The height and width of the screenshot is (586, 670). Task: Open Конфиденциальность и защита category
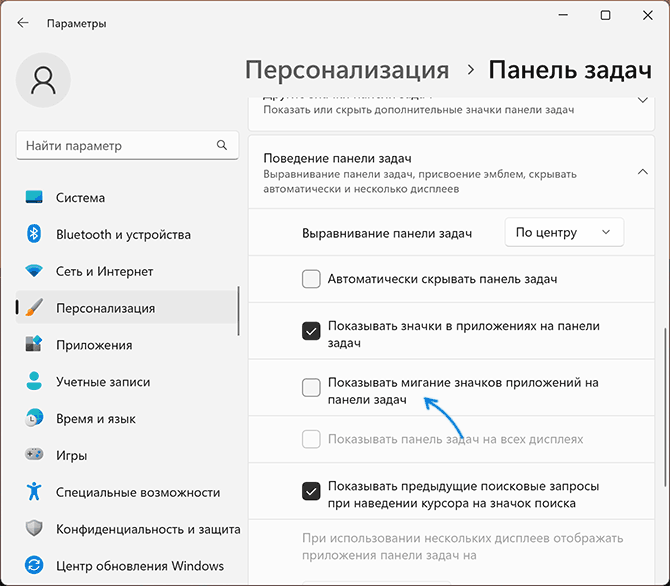[128, 529]
